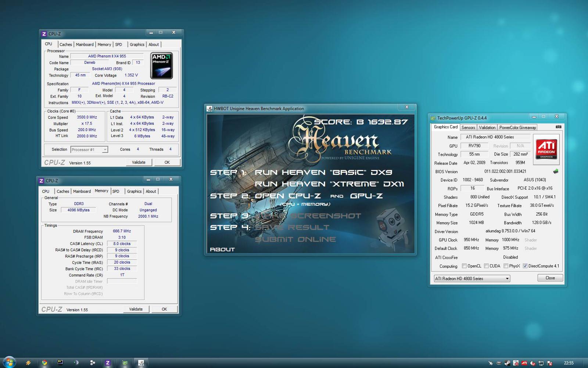The height and width of the screenshot is (368, 588).
Task: Click the lips-shaped system tray icon
Action: pos(499,363)
